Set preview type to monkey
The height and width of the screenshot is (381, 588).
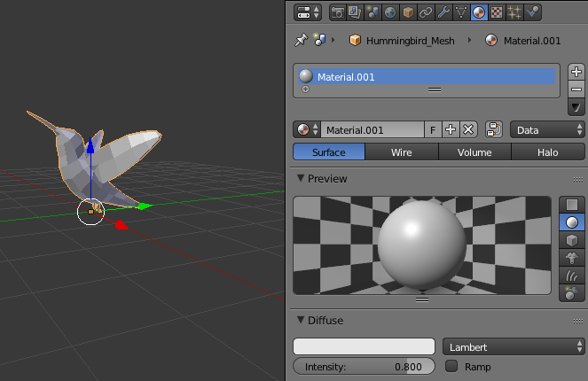pos(572,258)
